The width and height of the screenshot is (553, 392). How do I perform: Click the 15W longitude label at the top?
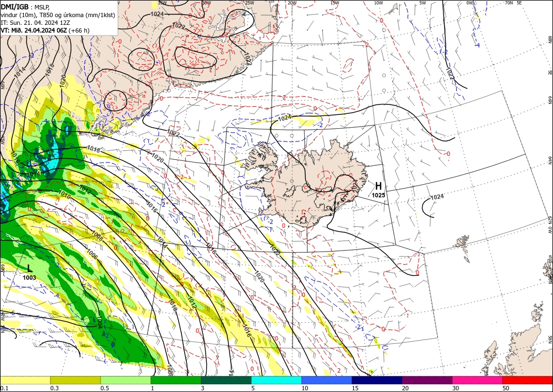[335, 3]
